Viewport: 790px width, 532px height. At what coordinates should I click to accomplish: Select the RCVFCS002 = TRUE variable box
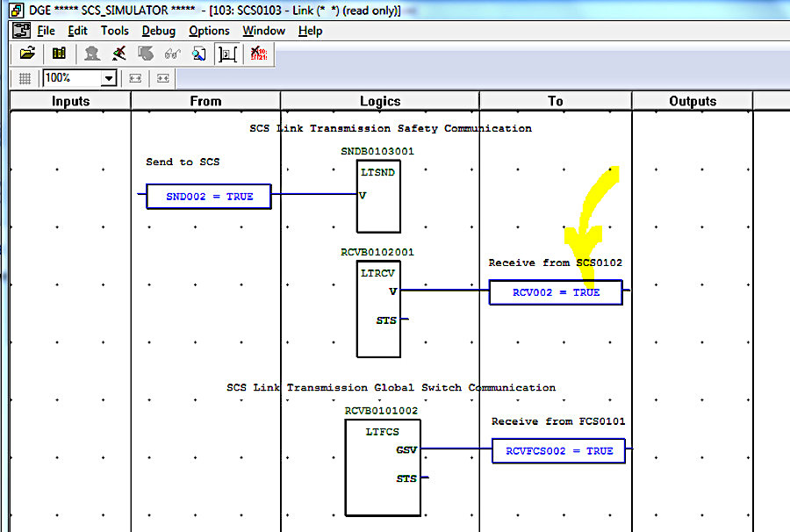pos(558,451)
